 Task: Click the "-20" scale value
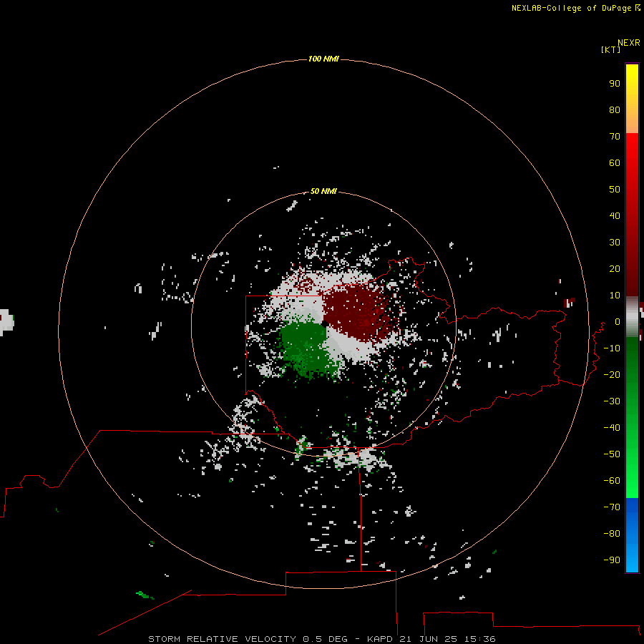612,374
